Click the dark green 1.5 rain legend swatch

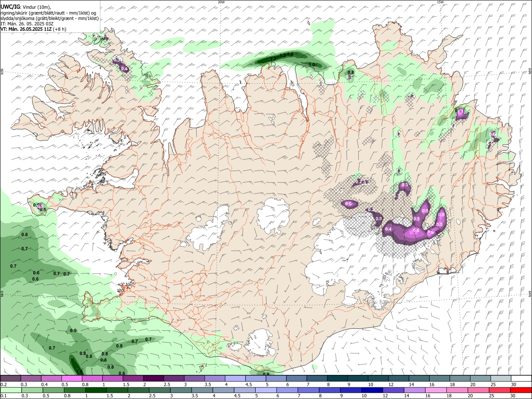117,390
